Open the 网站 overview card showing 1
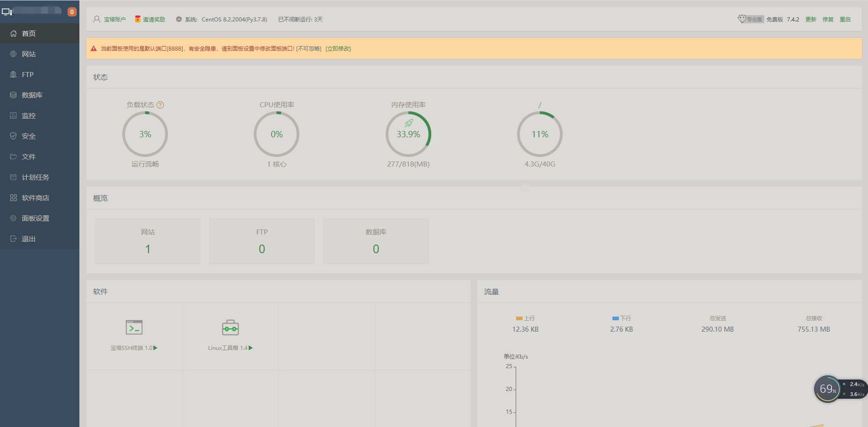Image resolution: width=868 pixels, height=427 pixels. pos(148,241)
